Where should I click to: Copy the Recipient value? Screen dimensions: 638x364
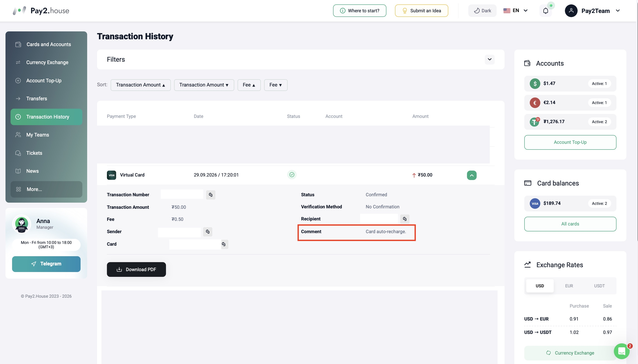tap(404, 219)
